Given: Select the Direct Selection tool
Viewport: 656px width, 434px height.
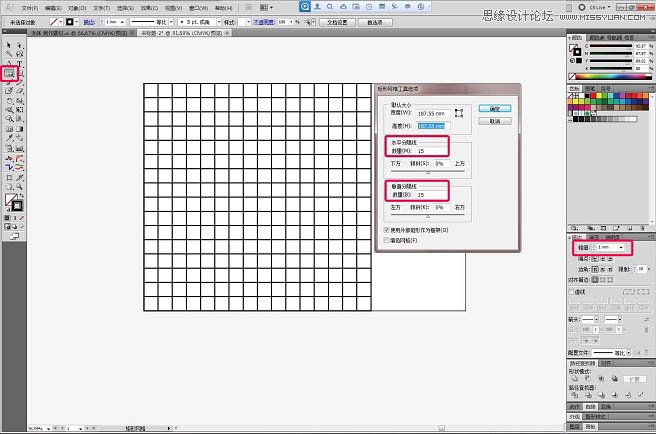Looking at the screenshot, I should 19,46.
